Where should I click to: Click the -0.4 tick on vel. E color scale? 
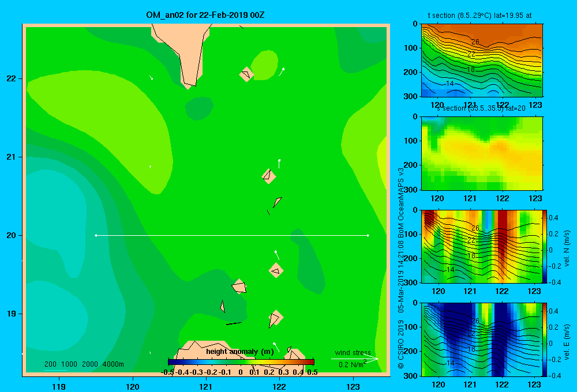click(x=554, y=375)
